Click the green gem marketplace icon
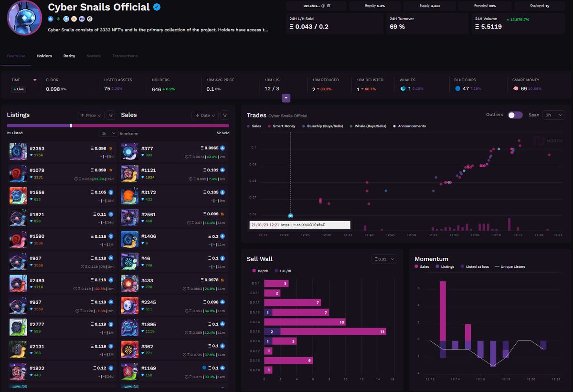 pyautogui.click(x=58, y=19)
